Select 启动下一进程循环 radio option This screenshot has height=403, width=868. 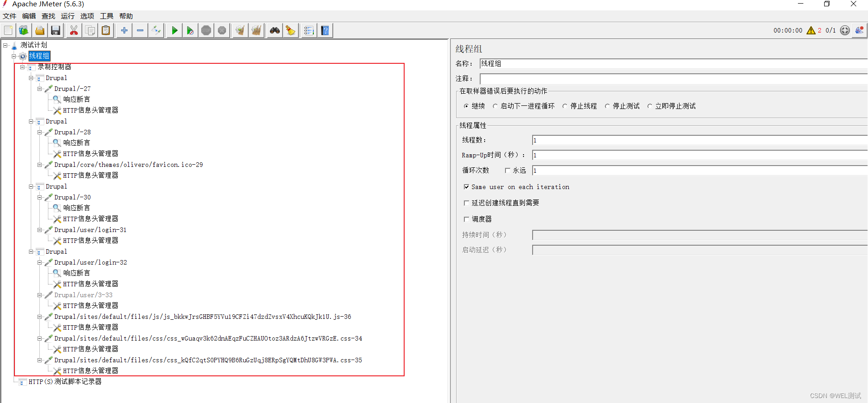(495, 106)
